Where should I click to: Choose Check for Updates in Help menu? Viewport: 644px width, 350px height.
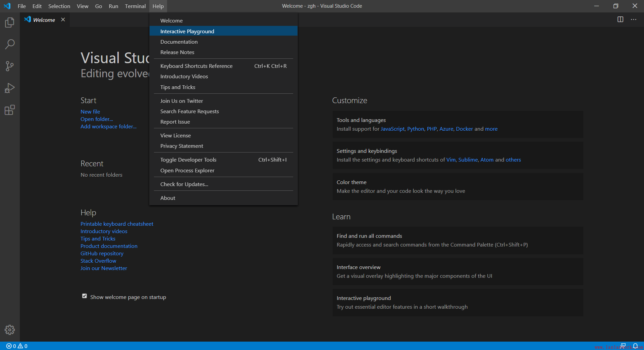(x=184, y=184)
